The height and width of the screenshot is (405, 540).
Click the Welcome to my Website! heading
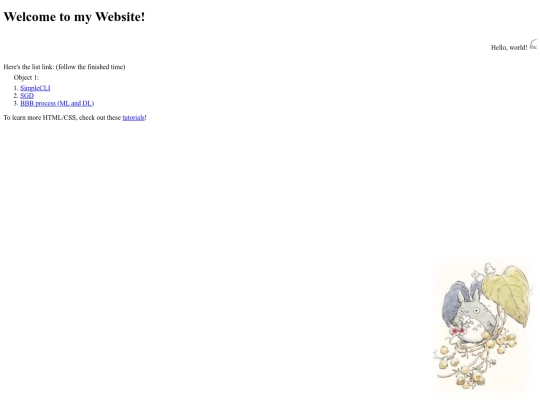(x=74, y=17)
